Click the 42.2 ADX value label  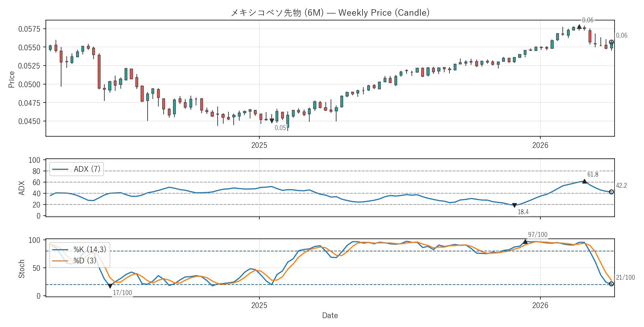(621, 185)
